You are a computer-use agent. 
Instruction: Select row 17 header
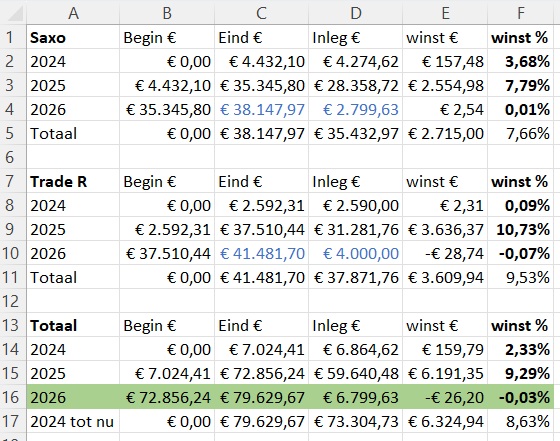[x=13, y=421]
